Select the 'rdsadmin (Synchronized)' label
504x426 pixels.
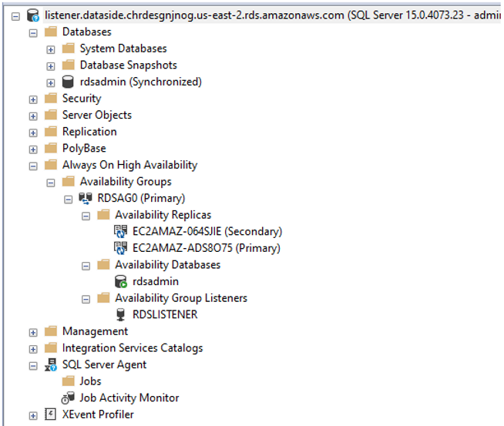141,82
